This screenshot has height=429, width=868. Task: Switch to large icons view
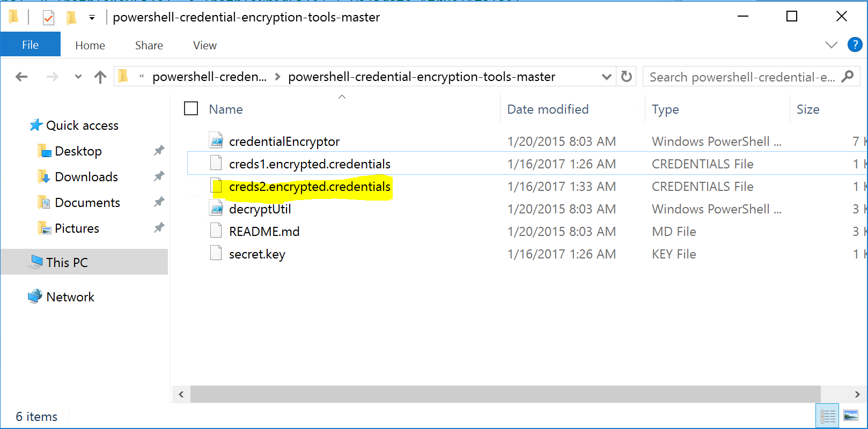tap(850, 416)
